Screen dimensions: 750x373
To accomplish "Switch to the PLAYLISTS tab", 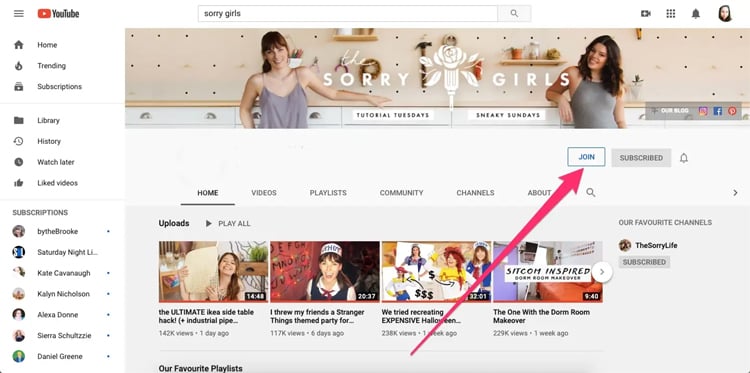I will point(328,193).
